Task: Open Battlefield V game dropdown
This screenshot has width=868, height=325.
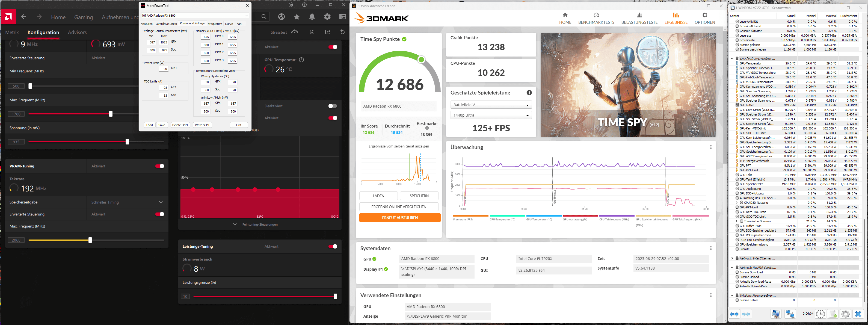Action: tap(491, 105)
